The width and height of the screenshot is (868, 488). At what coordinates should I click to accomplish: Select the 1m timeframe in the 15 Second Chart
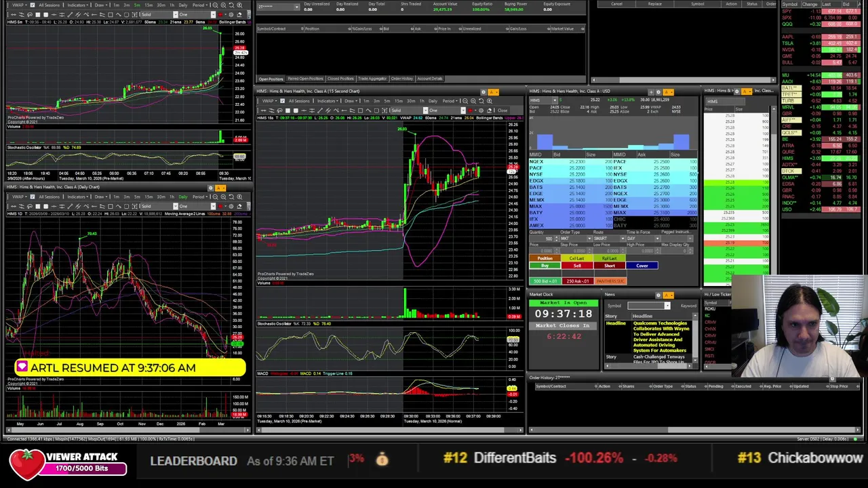[x=366, y=101]
